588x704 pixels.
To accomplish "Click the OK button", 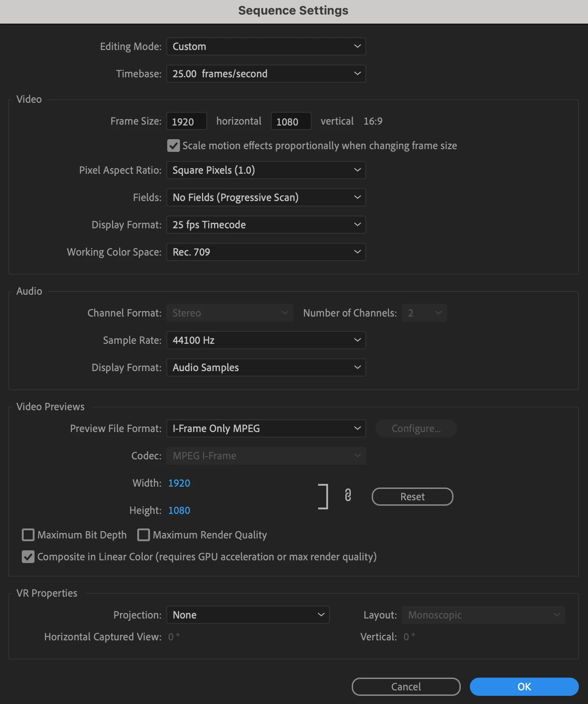I will (x=524, y=687).
